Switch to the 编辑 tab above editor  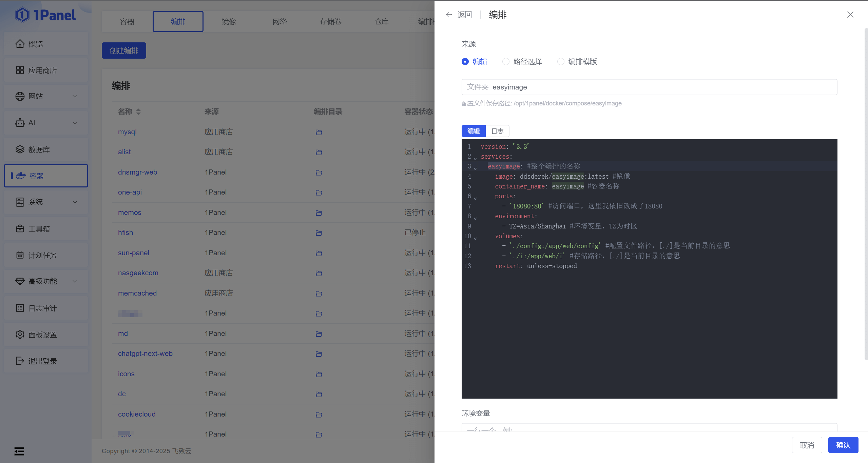pyautogui.click(x=474, y=131)
